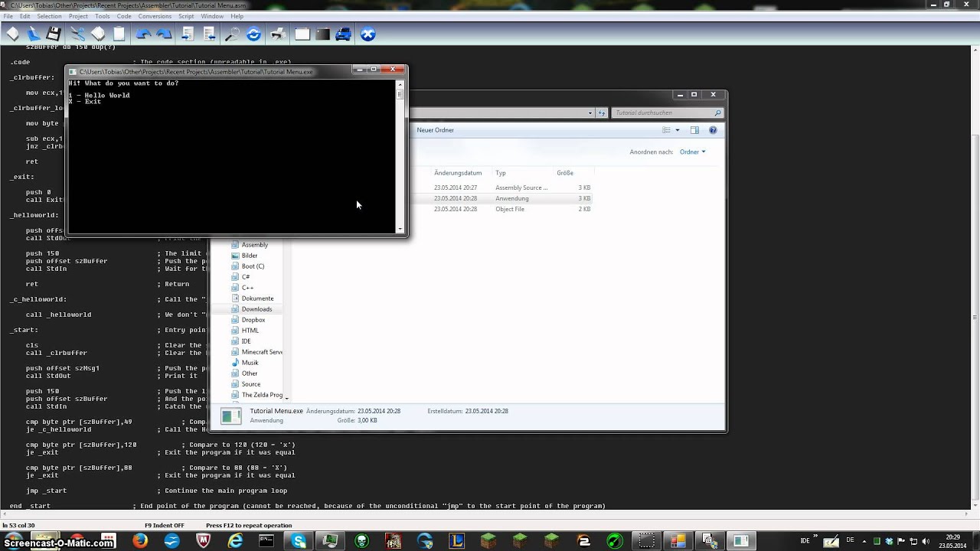This screenshot has height=551, width=980.
Task: Open Boot (C) drive in sidebar
Action: point(253,266)
